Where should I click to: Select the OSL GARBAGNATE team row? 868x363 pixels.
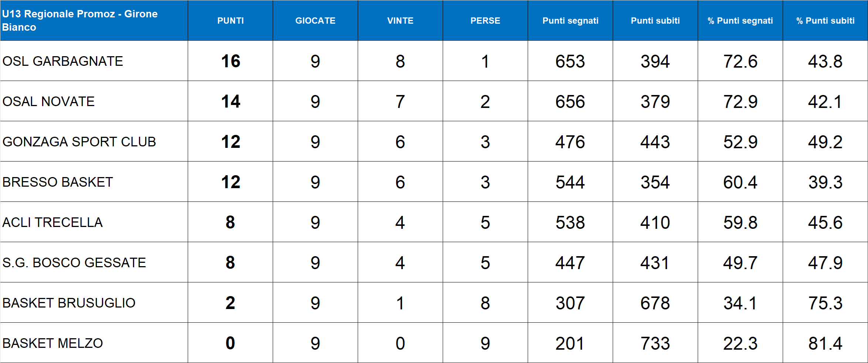63,61
